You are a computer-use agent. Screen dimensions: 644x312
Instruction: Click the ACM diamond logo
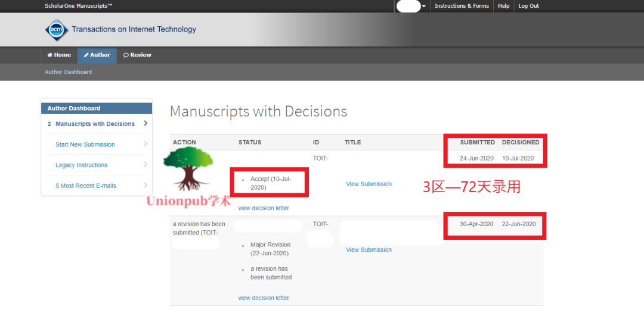[57, 30]
